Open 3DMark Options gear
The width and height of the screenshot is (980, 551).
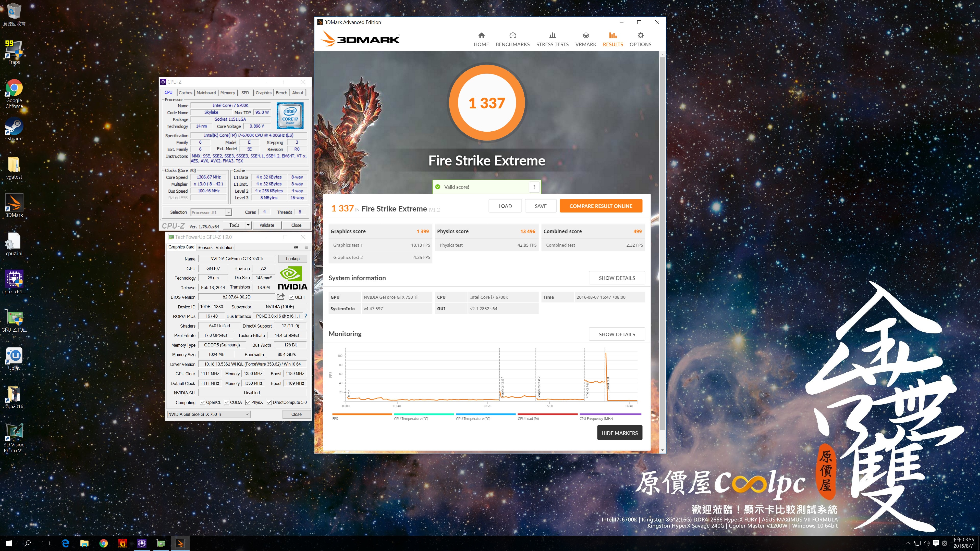[x=640, y=40]
